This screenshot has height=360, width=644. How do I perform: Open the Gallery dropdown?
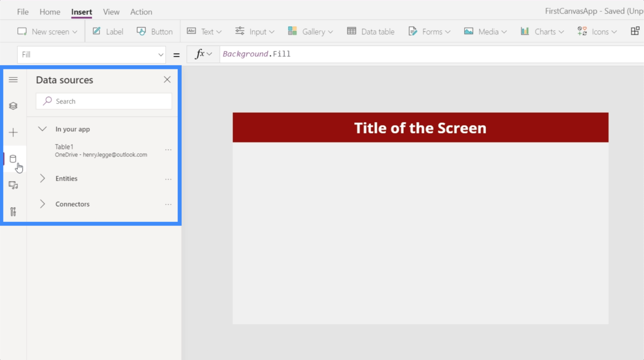coord(310,31)
